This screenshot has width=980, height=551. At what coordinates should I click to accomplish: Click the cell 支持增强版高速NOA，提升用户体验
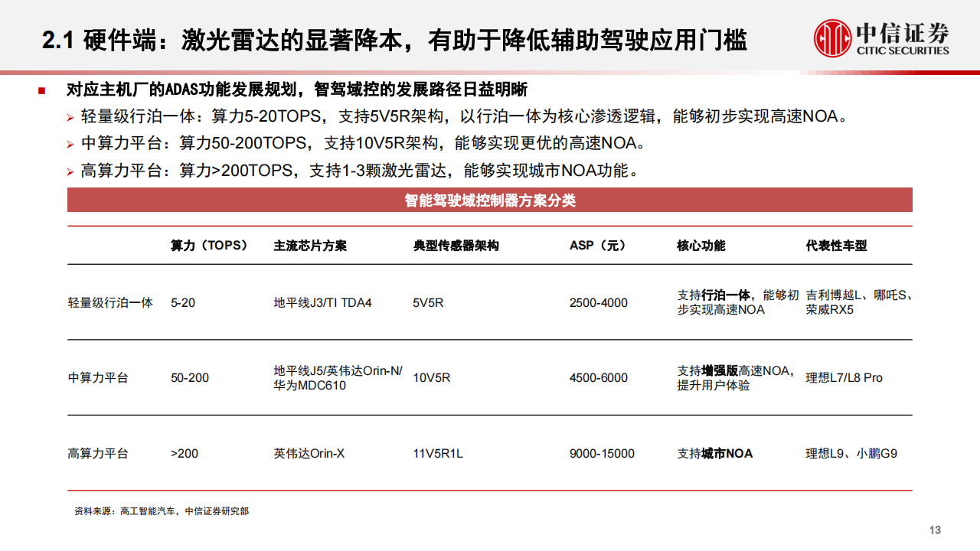(737, 377)
